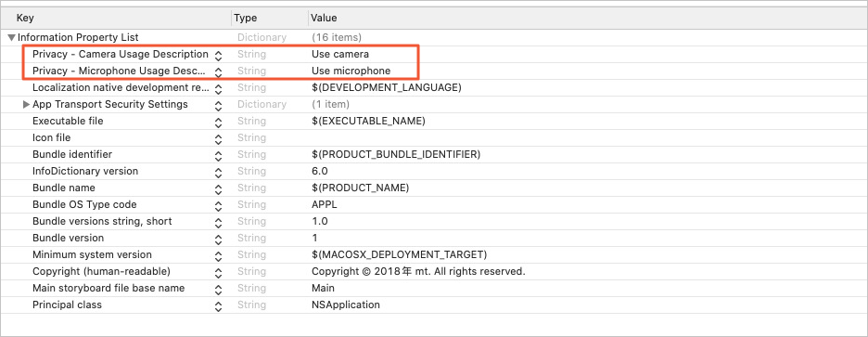
Task: Click the APPL value
Action: 325,204
